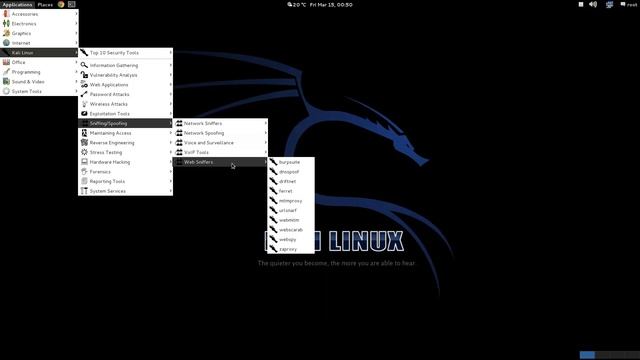Click the webmitm tool icon
Screen dimensions: 640x360
(273, 220)
